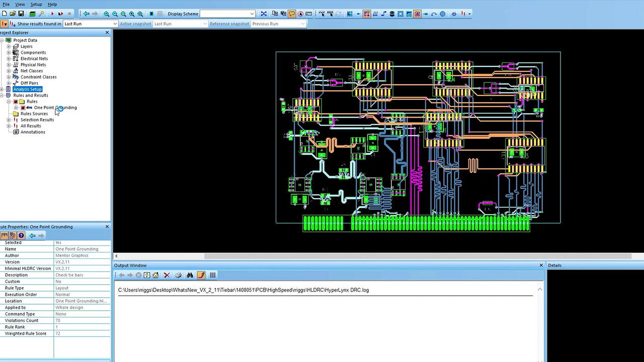644x362 pixels.
Task: Click the measure ruler tool icon
Action: pos(309,14)
